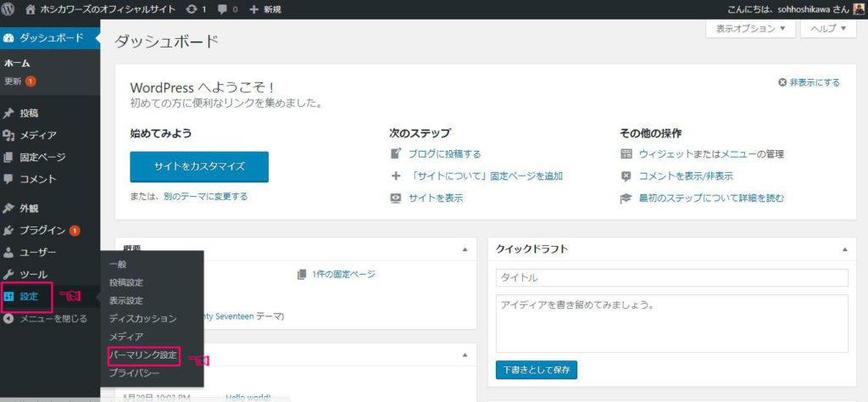Image resolution: width=868 pixels, height=402 pixels.
Task: Click コメントを表示/非表示 link
Action: pos(686,176)
